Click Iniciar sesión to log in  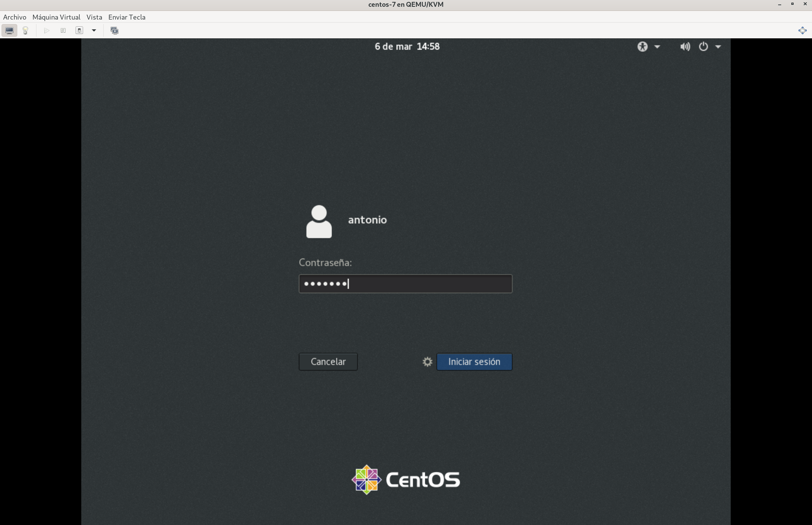coord(474,362)
